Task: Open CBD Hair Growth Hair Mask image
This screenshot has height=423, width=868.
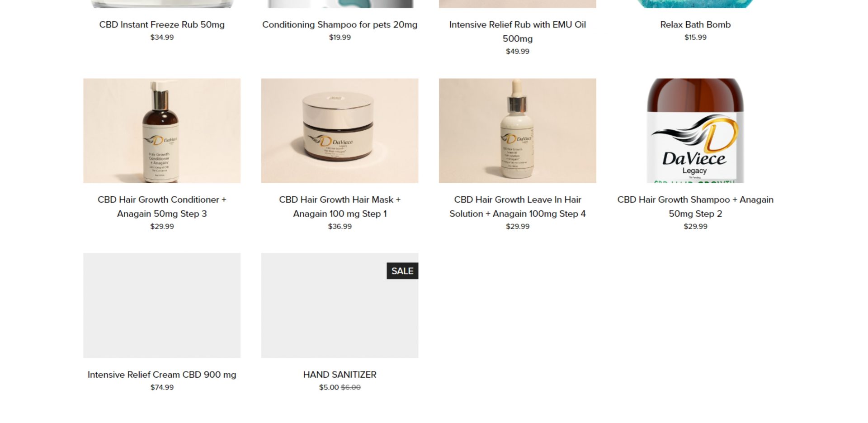Action: coord(340,131)
